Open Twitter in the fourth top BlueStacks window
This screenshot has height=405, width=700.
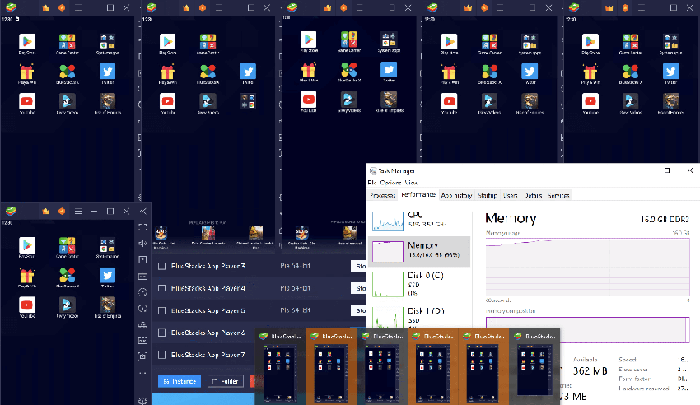529,71
